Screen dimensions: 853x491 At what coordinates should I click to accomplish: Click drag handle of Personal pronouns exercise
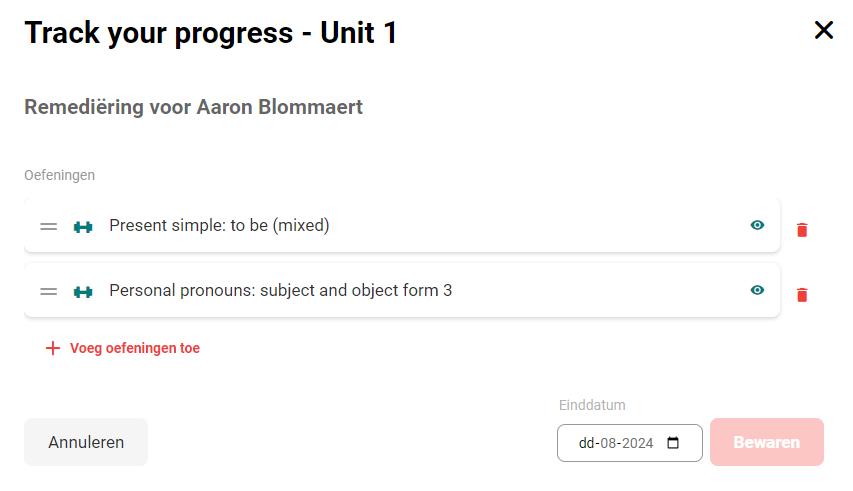tap(48, 291)
